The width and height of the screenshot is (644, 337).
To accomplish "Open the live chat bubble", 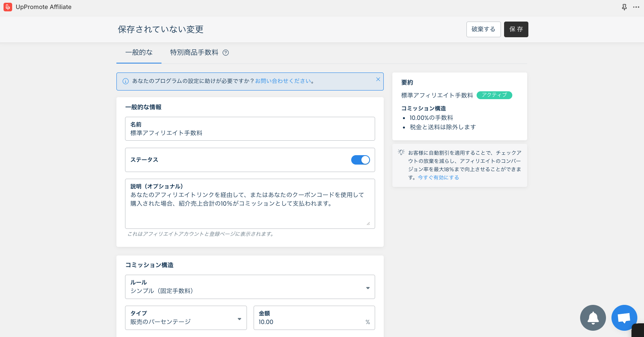I will 624,317.
